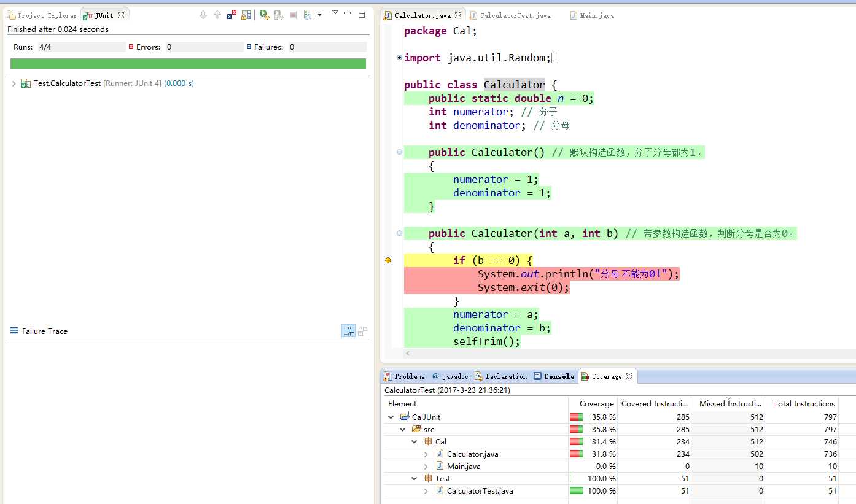Click CalJUnit 35.8 % coverage bar

pos(576,417)
